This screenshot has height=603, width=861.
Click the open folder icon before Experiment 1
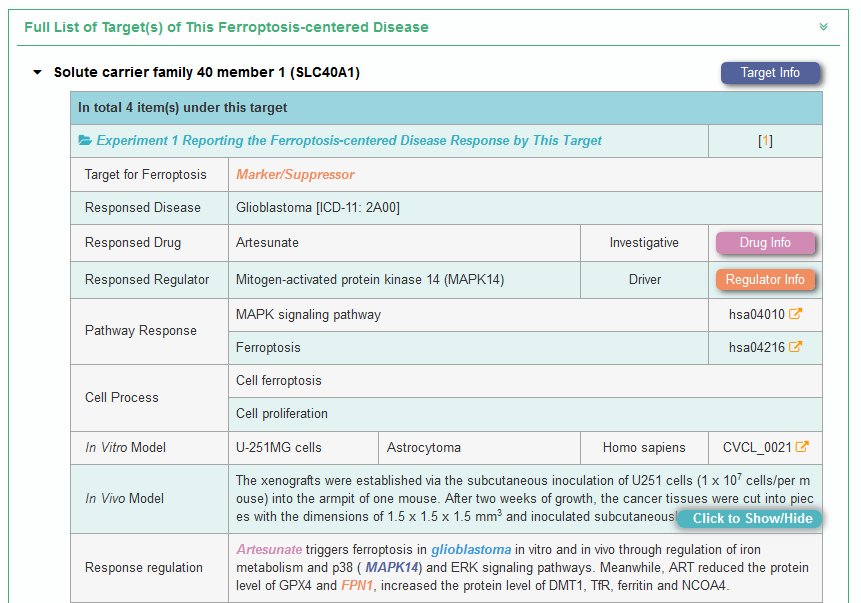click(85, 141)
